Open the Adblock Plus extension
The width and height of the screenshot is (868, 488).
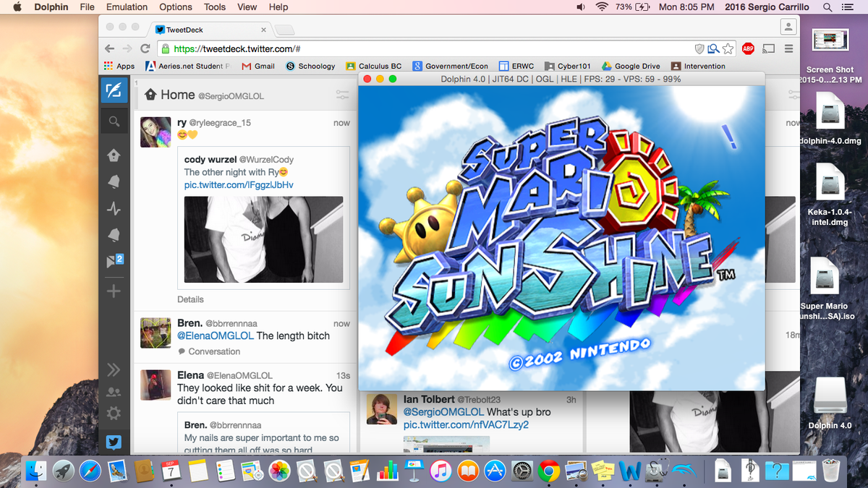pos(748,48)
